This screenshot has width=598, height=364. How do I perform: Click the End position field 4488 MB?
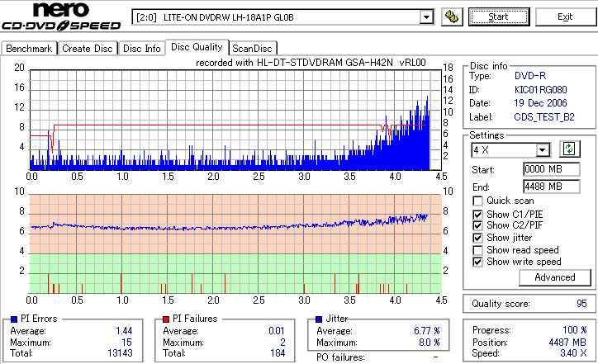click(x=552, y=187)
